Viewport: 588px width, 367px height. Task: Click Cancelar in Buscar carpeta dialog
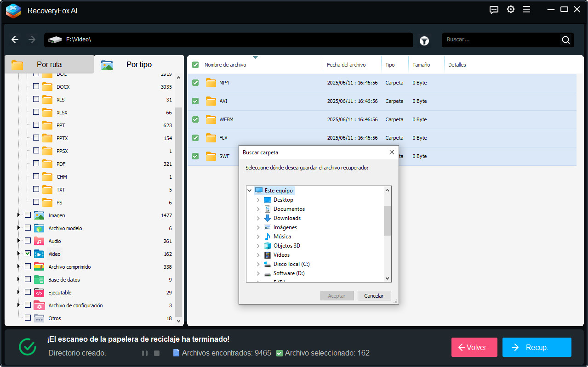pyautogui.click(x=374, y=296)
